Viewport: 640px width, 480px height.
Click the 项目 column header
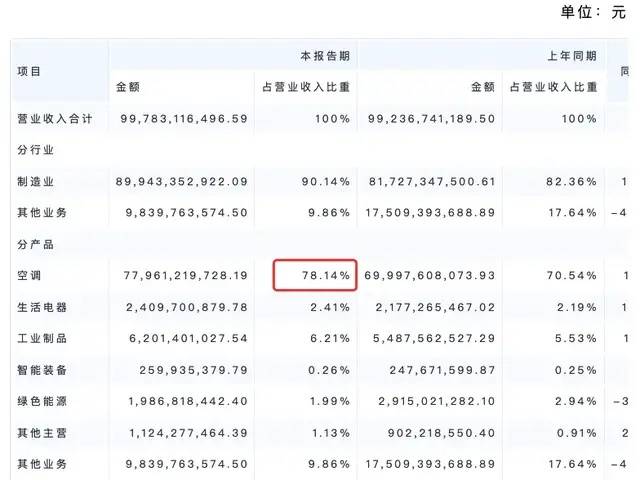[30, 71]
